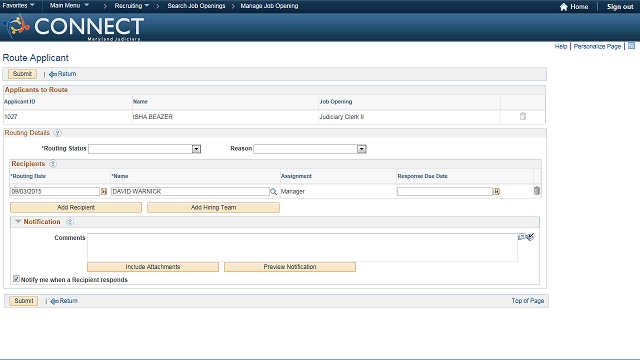This screenshot has width=640, height=360.
Task: Click the Response Due Date column header
Action: (x=422, y=176)
